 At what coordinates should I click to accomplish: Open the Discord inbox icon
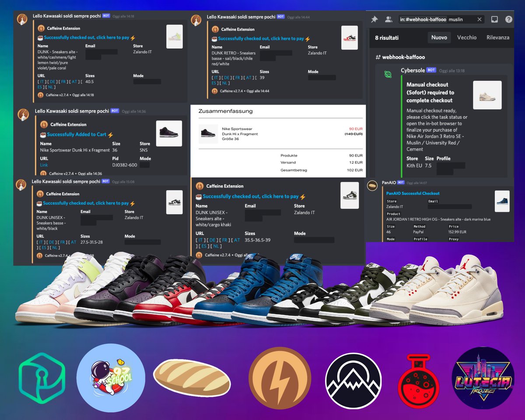[x=494, y=20]
